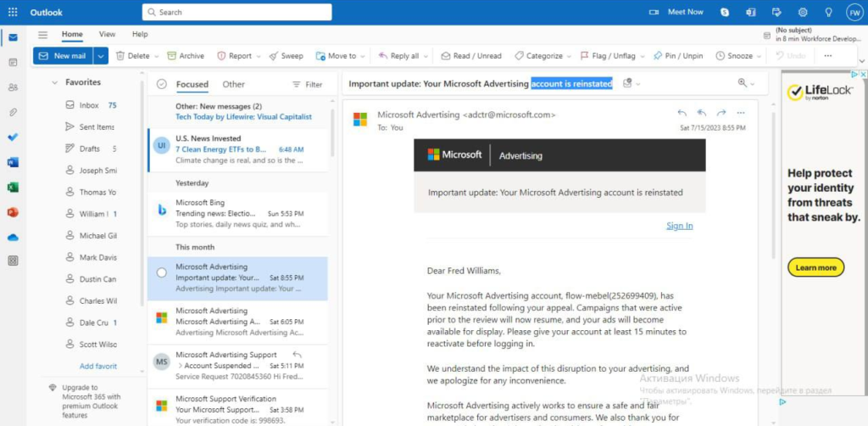Open the View ribbon tab
Image resolution: width=868 pixels, height=426 pixels.
click(x=107, y=34)
